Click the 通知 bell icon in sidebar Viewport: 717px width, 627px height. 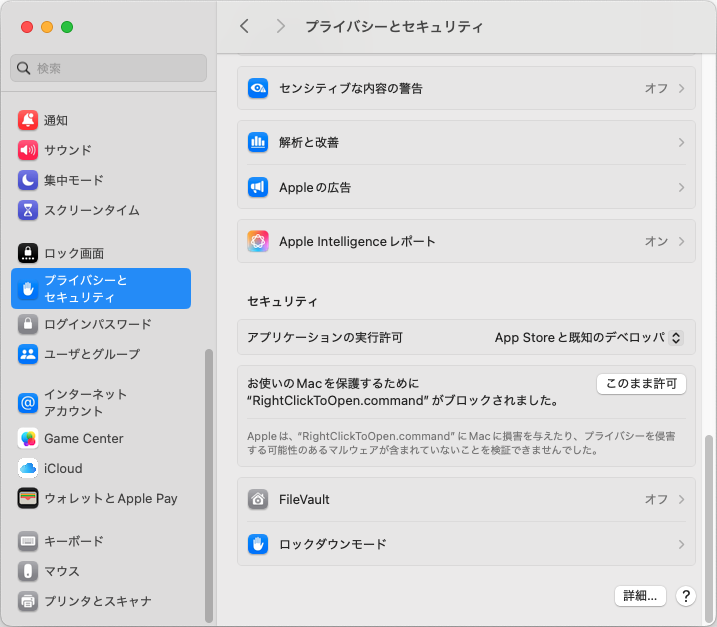pyautogui.click(x=28, y=120)
